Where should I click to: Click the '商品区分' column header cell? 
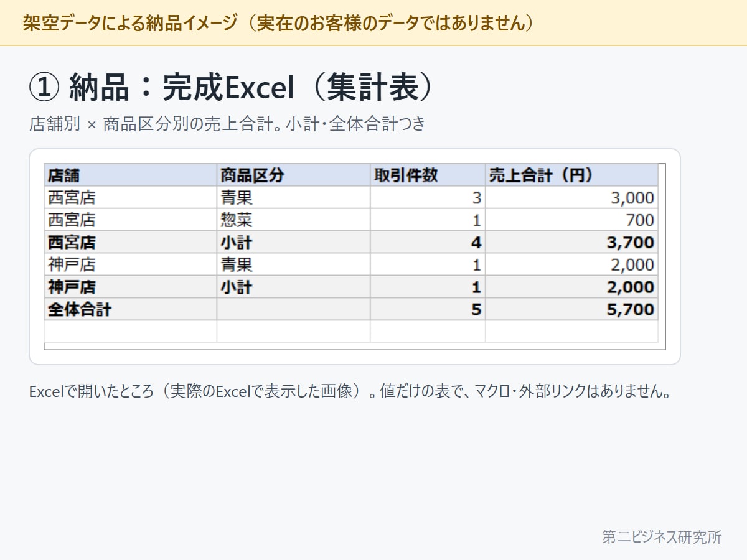[293, 175]
